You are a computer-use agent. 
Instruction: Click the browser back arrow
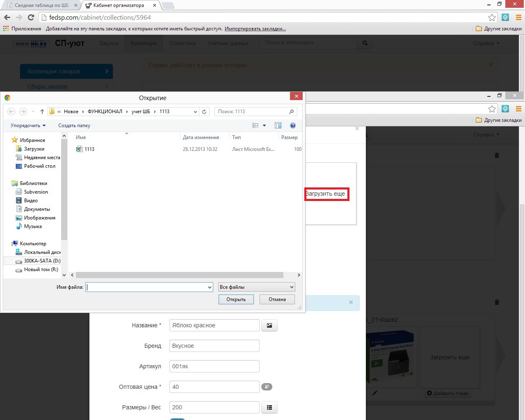pyautogui.click(x=7, y=17)
